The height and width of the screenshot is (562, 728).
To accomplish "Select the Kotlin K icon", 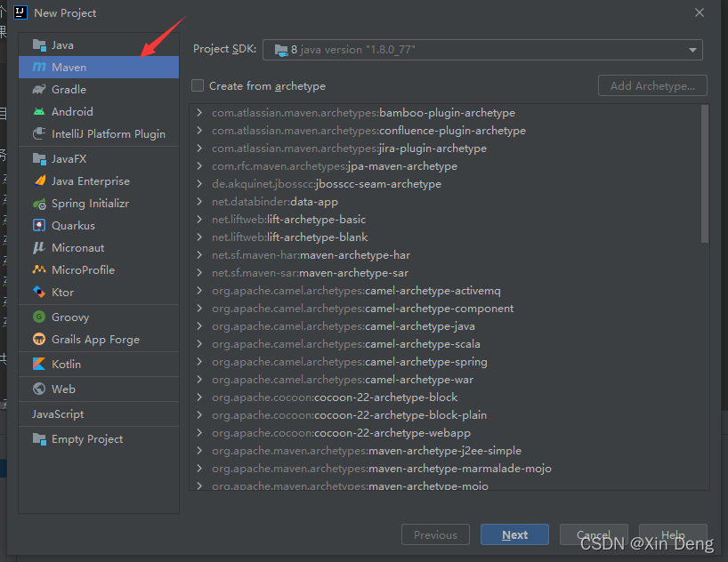I will click(39, 364).
